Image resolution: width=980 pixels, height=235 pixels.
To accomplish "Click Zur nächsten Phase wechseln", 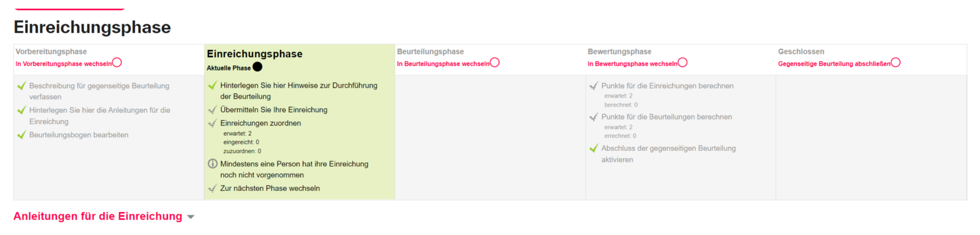I will pyautogui.click(x=270, y=188).
